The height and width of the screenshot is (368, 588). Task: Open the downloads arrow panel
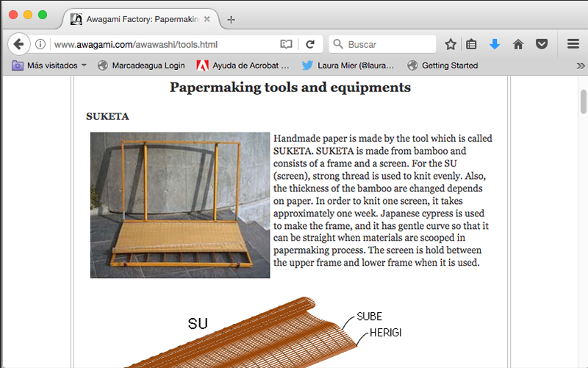click(x=494, y=44)
